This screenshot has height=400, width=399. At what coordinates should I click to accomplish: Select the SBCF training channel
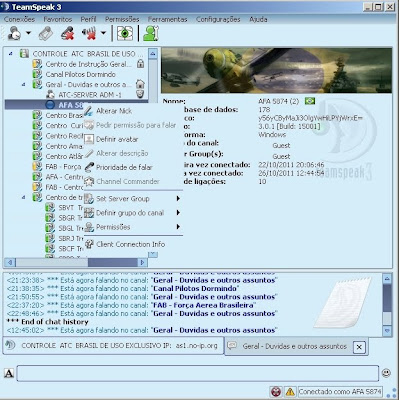coord(70,249)
